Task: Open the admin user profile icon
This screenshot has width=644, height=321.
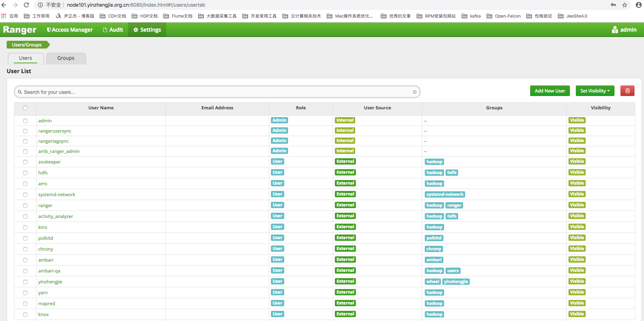Action: click(x=615, y=30)
